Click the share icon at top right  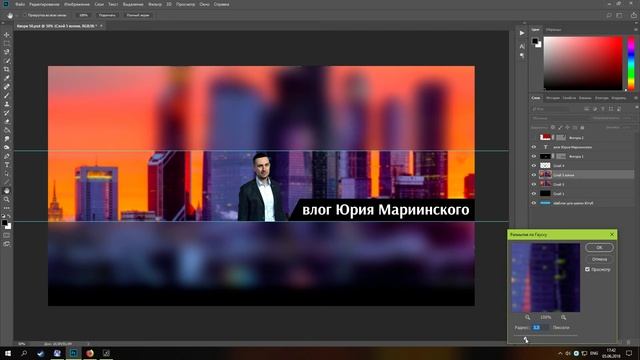pyautogui.click(x=634, y=16)
